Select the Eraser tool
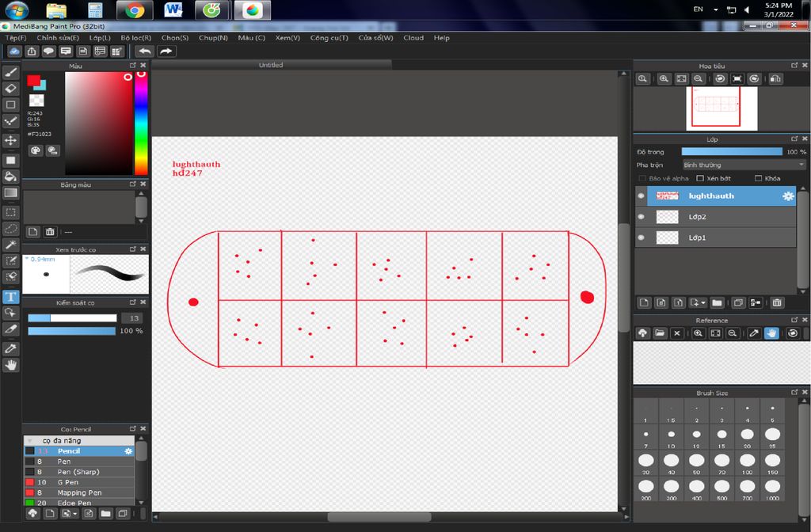Screen dimensions: 811x532 pyautogui.click(x=11, y=89)
